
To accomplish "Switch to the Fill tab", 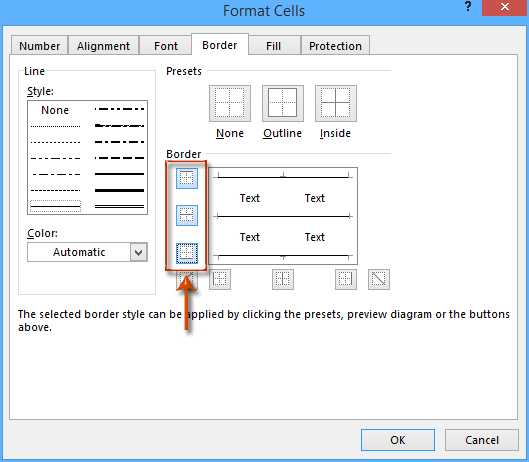I will click(273, 46).
